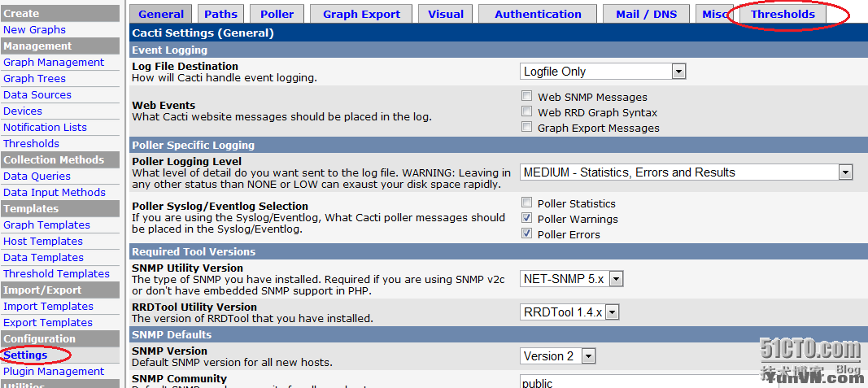Screen dimensions: 868x388
Task: Open SNMP Utility Version dropdown
Action: [572, 279]
